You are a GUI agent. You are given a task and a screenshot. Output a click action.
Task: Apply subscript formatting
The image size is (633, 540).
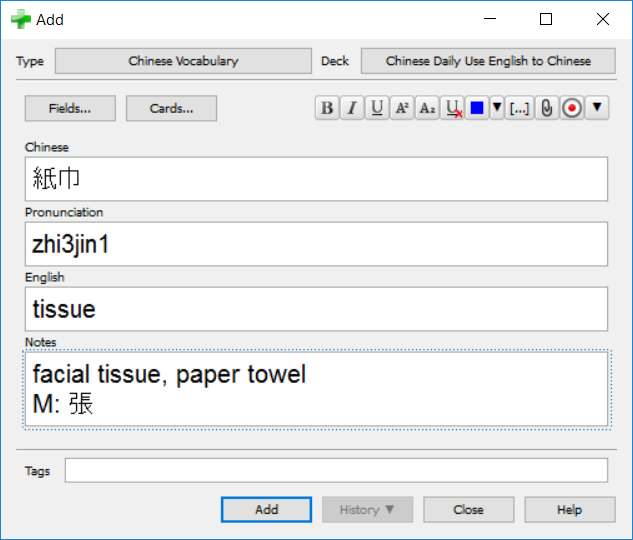427,108
